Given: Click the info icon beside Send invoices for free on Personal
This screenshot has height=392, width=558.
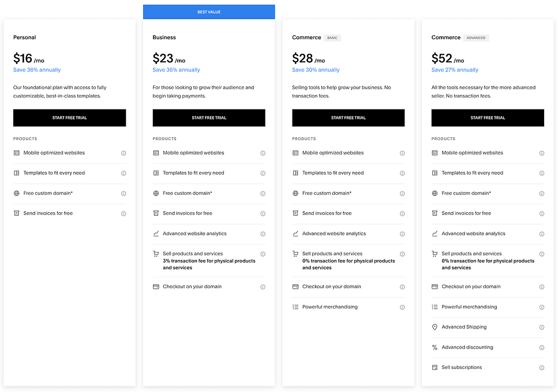Looking at the screenshot, I should tap(123, 213).
